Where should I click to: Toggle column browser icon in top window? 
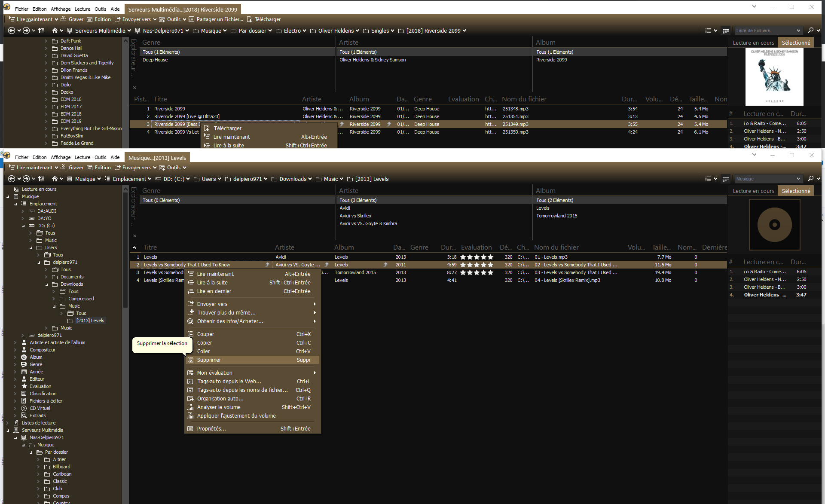coord(726,31)
